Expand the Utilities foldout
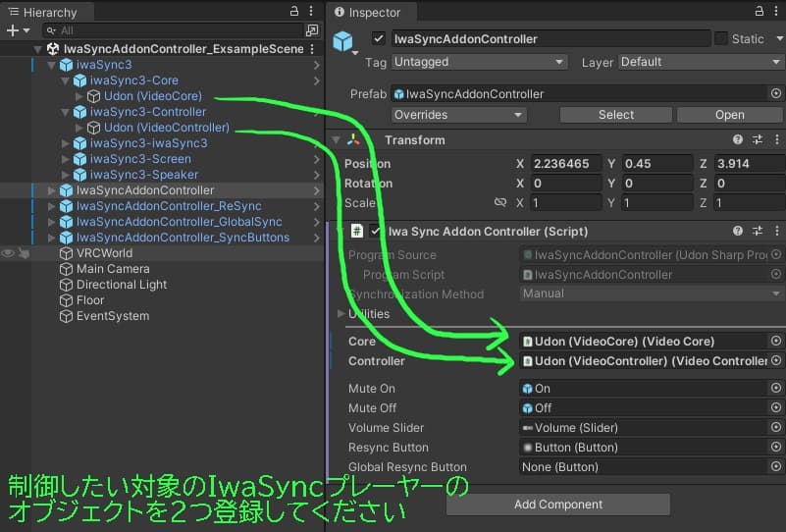786x532 pixels. [341, 314]
